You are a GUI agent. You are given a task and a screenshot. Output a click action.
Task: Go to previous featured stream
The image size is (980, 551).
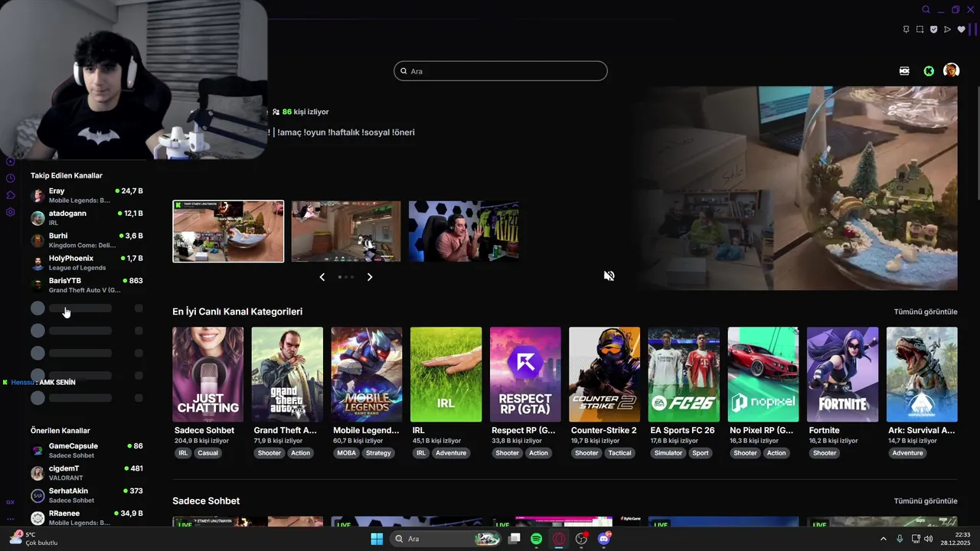coord(322,277)
